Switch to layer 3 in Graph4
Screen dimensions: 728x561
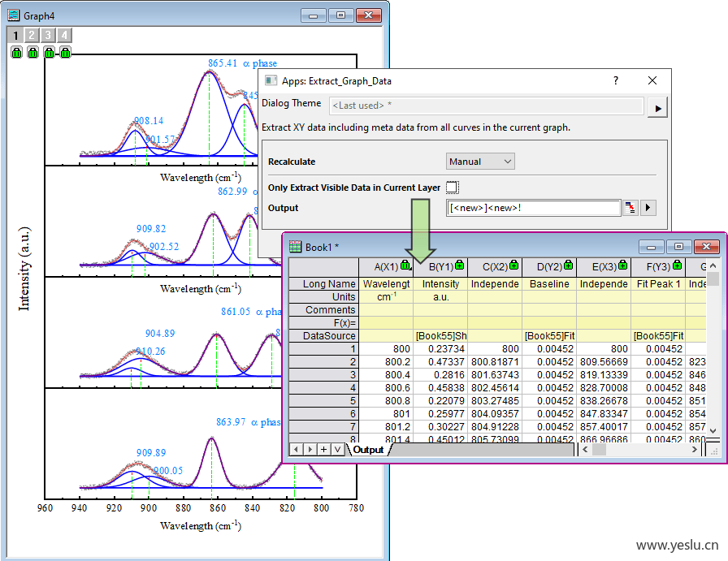[48, 35]
